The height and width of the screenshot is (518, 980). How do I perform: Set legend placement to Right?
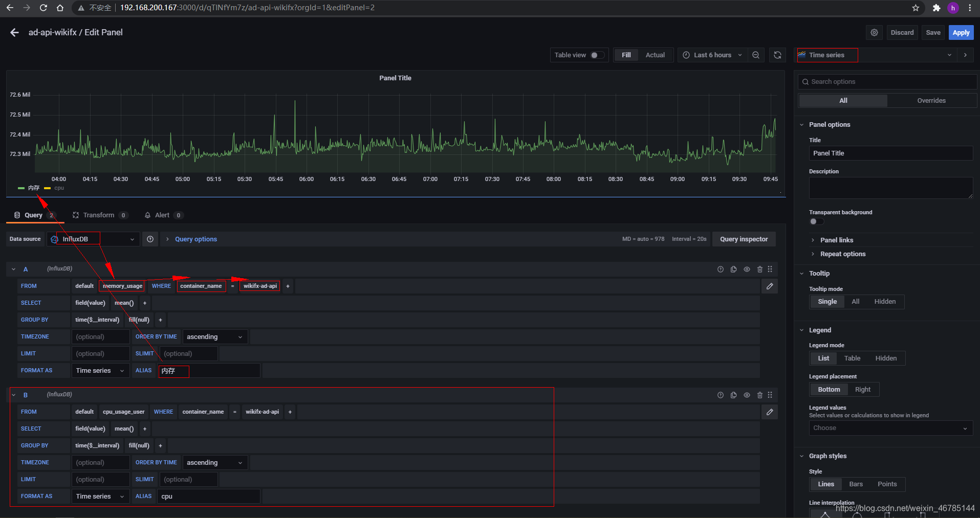click(x=863, y=390)
